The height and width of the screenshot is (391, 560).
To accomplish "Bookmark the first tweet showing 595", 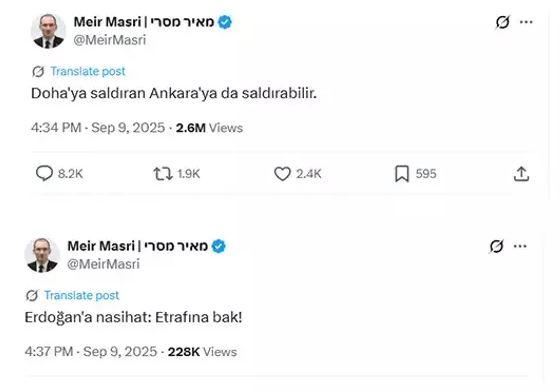I will [x=402, y=174].
